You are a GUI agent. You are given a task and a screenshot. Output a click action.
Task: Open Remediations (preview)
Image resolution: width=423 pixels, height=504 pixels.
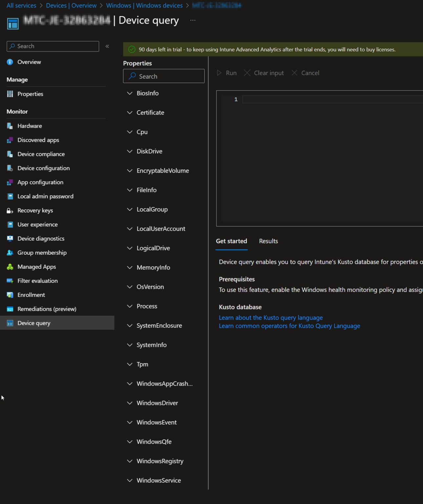point(47,309)
